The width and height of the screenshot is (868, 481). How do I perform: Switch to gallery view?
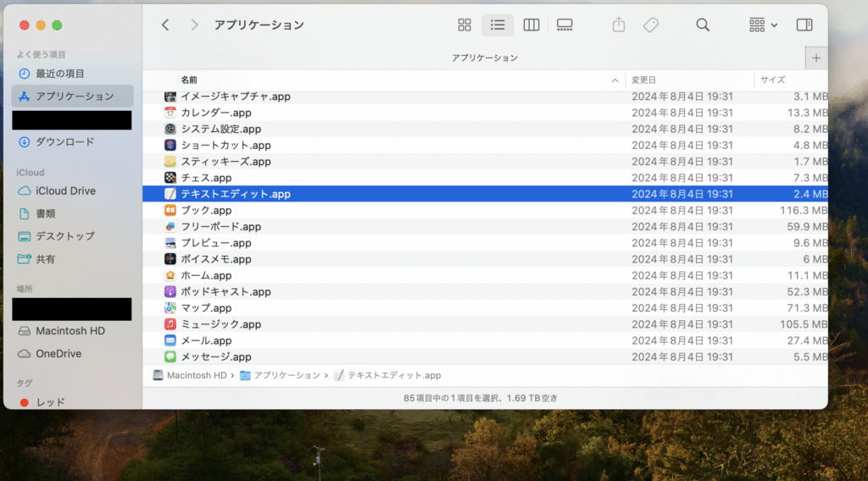point(565,25)
